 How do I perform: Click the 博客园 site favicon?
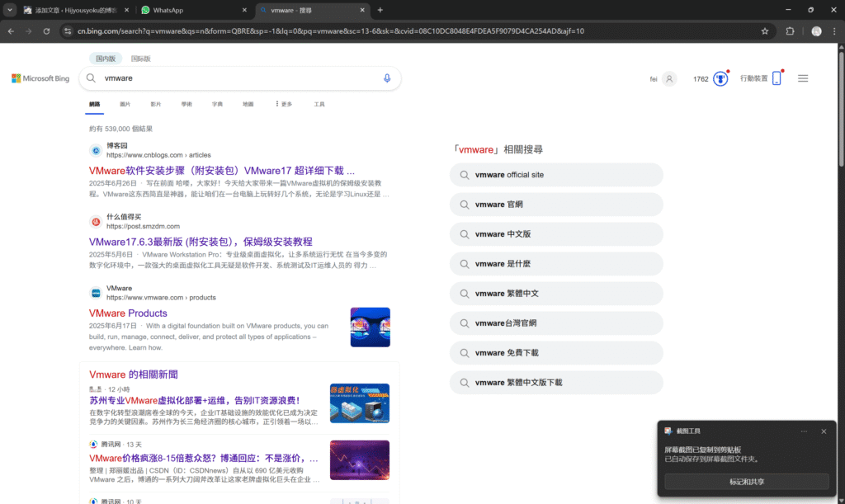(96, 150)
